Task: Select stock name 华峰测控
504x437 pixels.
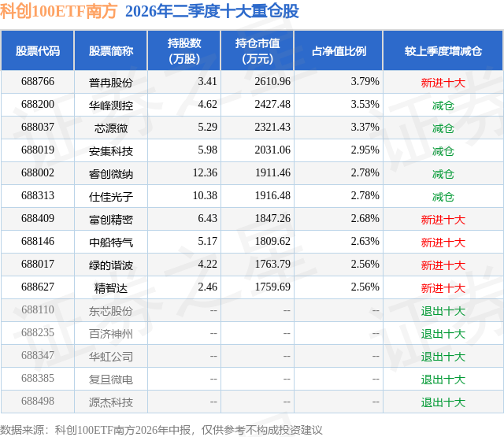Action: [x=111, y=106]
